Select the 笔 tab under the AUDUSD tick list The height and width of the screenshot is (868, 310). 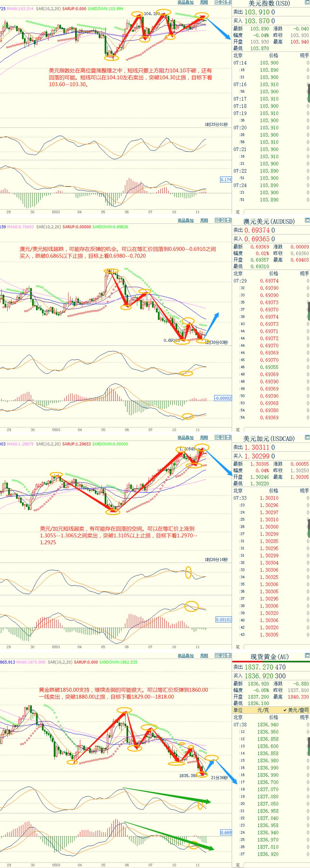click(x=238, y=429)
